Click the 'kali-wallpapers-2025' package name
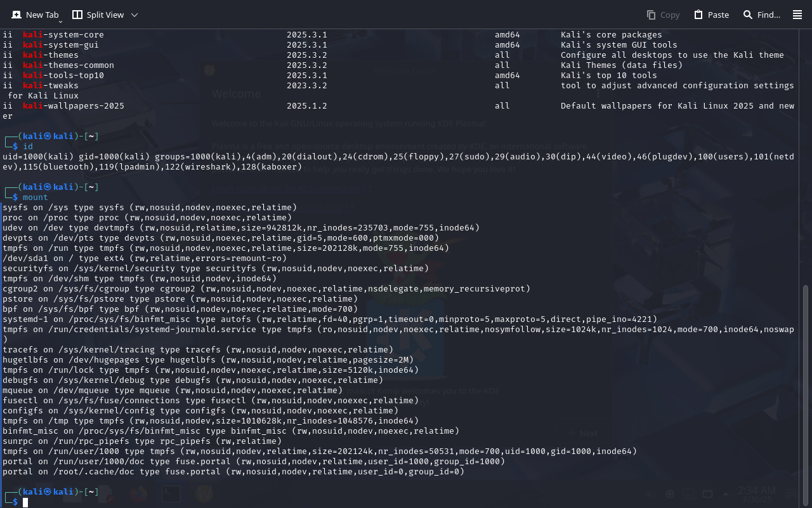This screenshot has height=508, width=812. click(x=74, y=106)
